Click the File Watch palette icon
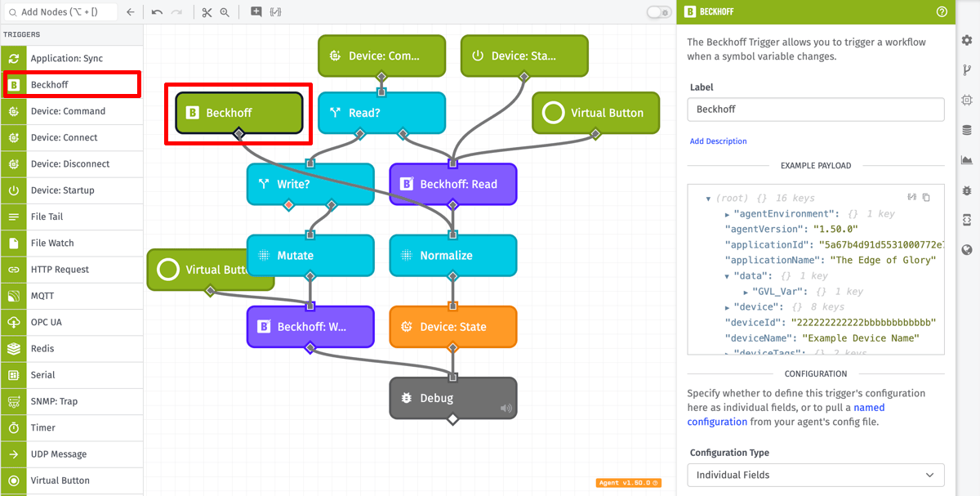Screen dimensions: 980x496 pos(14,243)
